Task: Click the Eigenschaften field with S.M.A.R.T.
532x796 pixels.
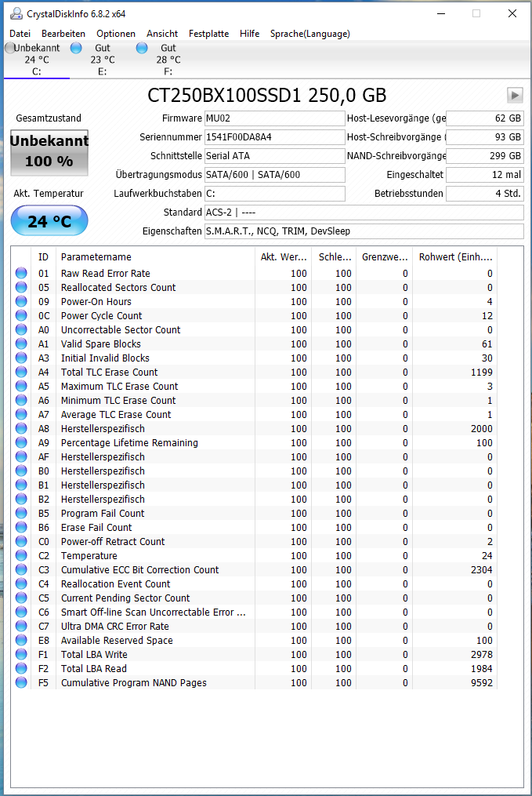Action: tap(364, 231)
